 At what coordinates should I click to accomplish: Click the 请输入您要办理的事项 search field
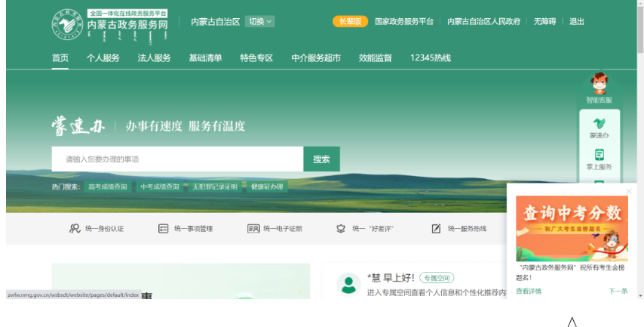[x=177, y=159]
